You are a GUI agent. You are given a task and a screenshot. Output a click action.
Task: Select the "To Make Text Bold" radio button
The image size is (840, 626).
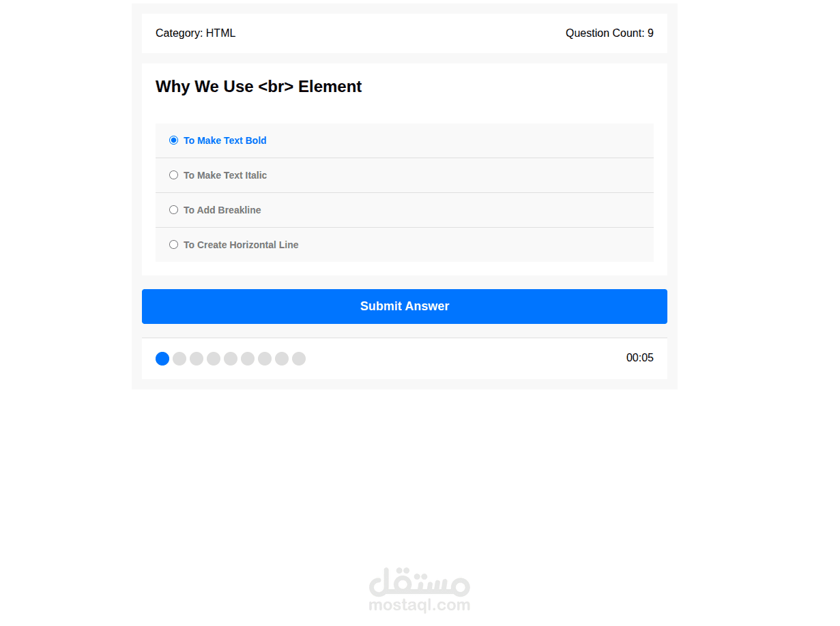[x=173, y=140]
